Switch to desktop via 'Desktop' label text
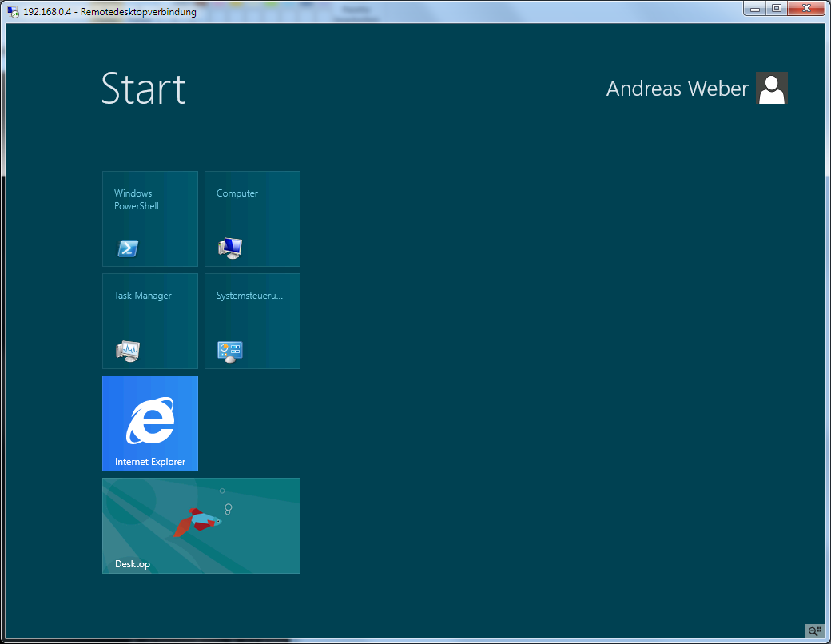This screenshot has height=644, width=831. (x=133, y=564)
